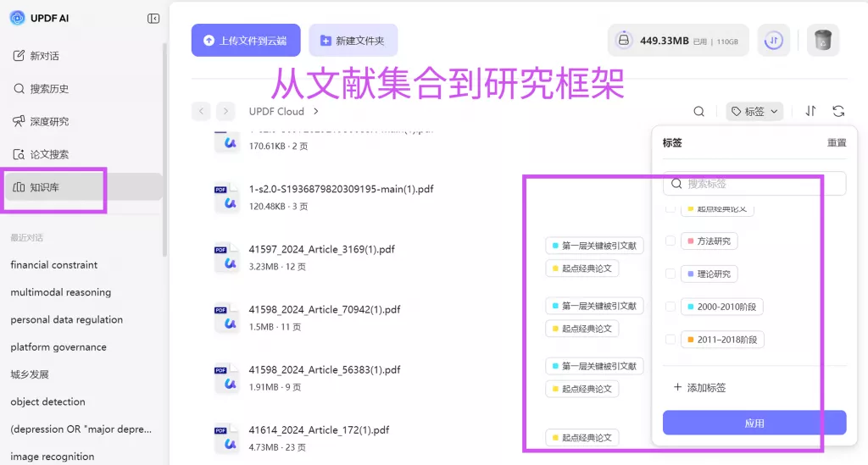Click the sort order icon
Image resolution: width=868 pixels, height=465 pixels.
[810, 111]
